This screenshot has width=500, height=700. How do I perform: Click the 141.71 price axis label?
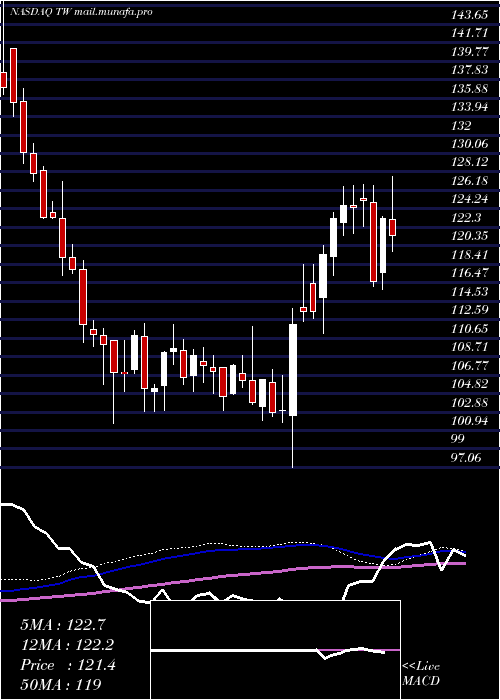(469, 33)
